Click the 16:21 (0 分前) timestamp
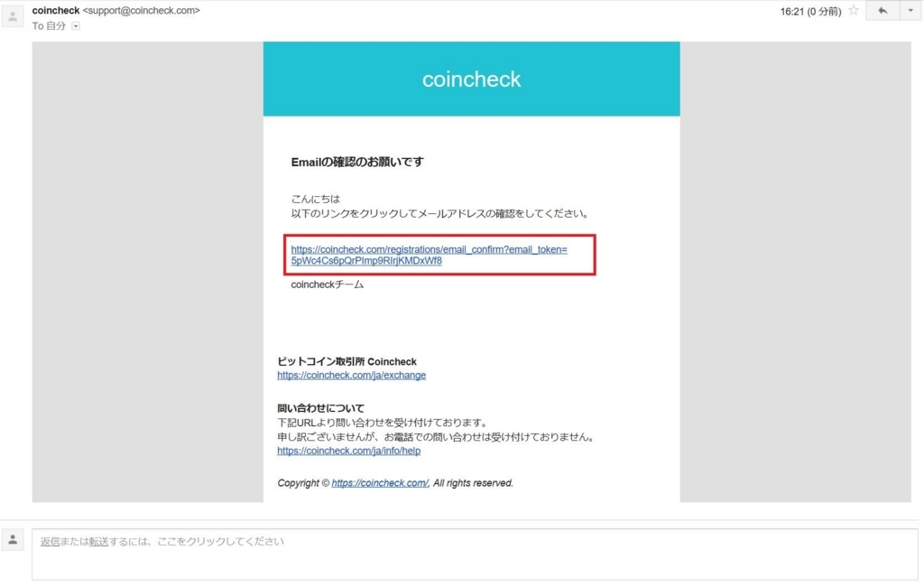 [x=810, y=11]
